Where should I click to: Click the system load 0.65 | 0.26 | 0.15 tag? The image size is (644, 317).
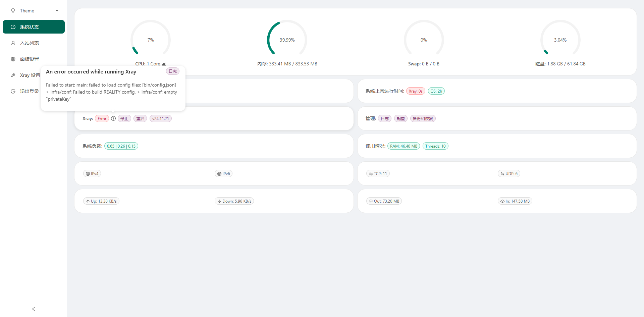pyautogui.click(x=121, y=146)
